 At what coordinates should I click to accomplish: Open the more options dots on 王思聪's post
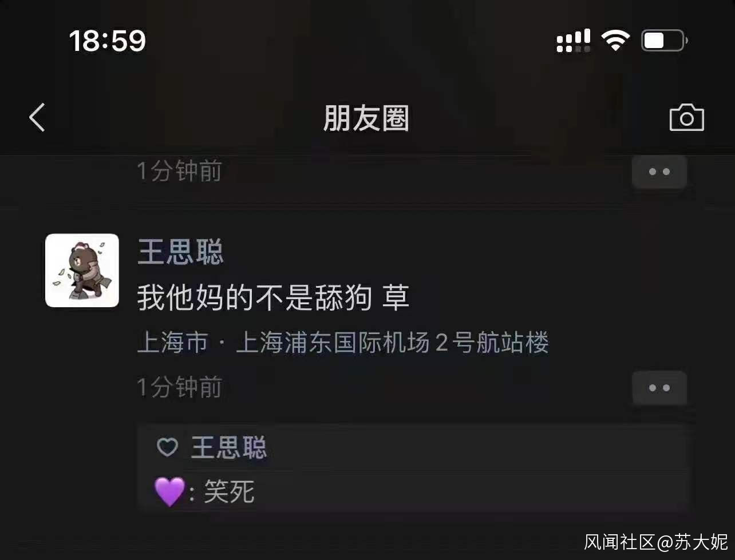tap(659, 388)
